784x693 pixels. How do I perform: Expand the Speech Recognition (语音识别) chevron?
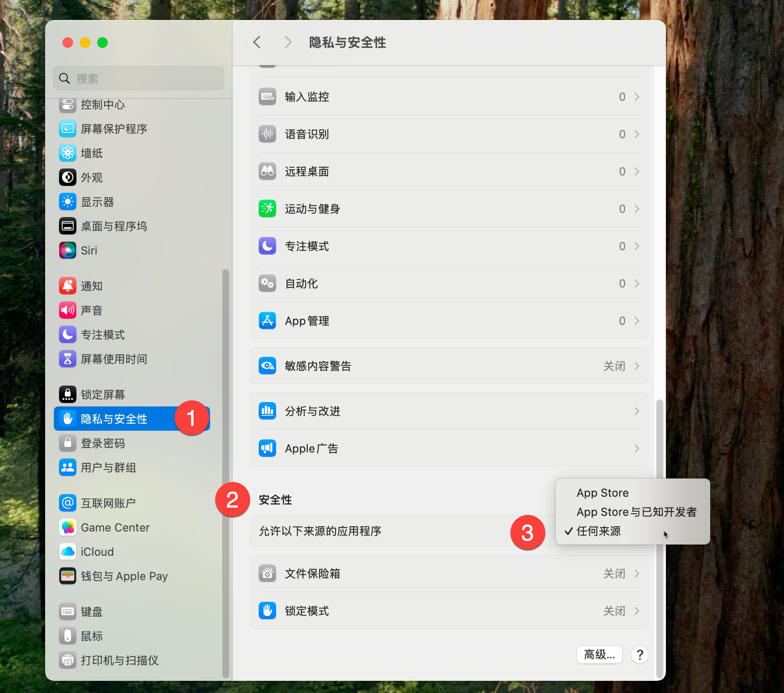point(637,134)
